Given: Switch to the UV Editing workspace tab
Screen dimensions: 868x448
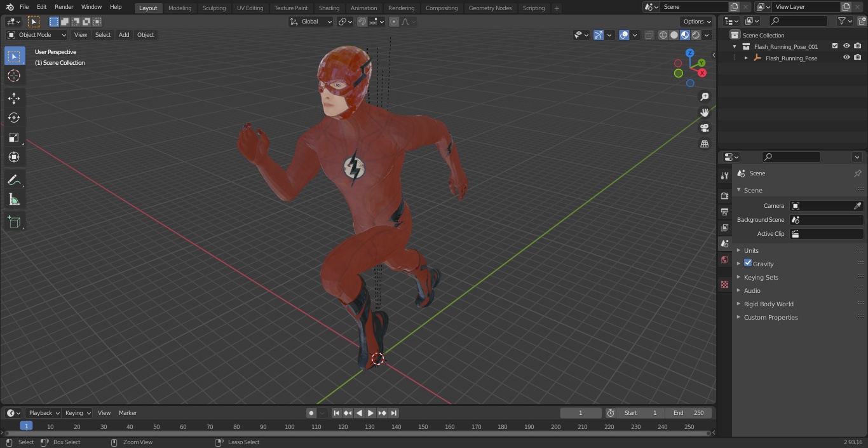Looking at the screenshot, I should (x=250, y=8).
